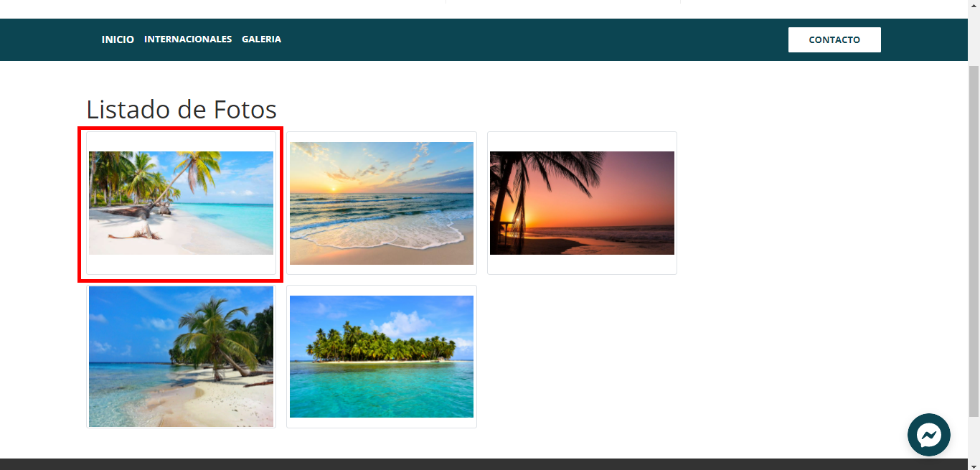
Task: Click the 'Listado de Fotos' heading
Action: tap(182, 110)
